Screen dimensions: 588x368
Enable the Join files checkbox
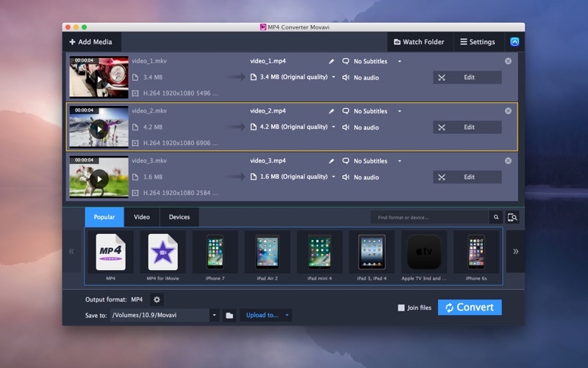tap(401, 308)
